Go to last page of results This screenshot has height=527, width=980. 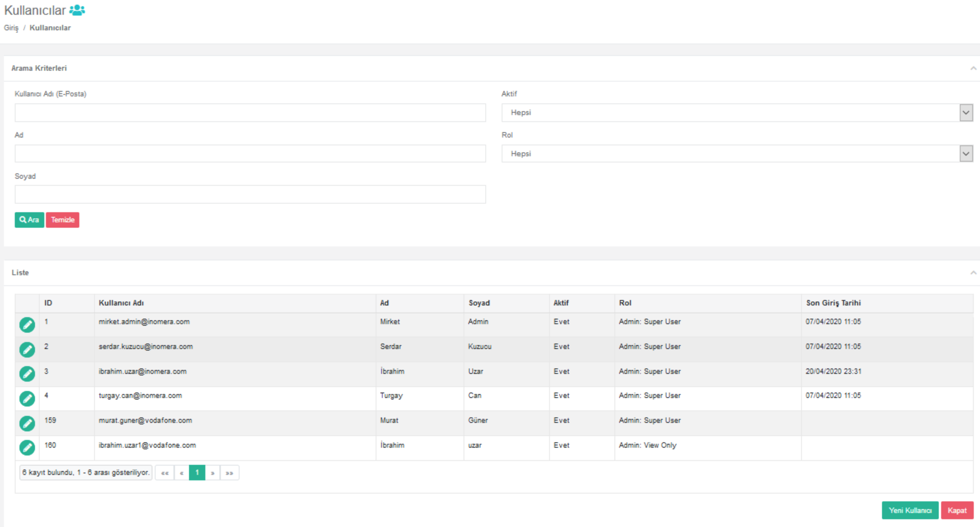[229, 473]
